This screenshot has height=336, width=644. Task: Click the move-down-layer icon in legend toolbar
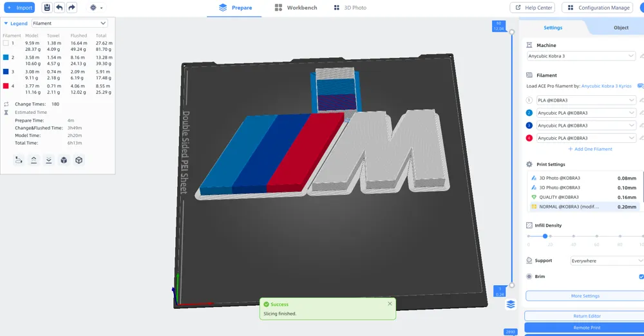(48, 160)
